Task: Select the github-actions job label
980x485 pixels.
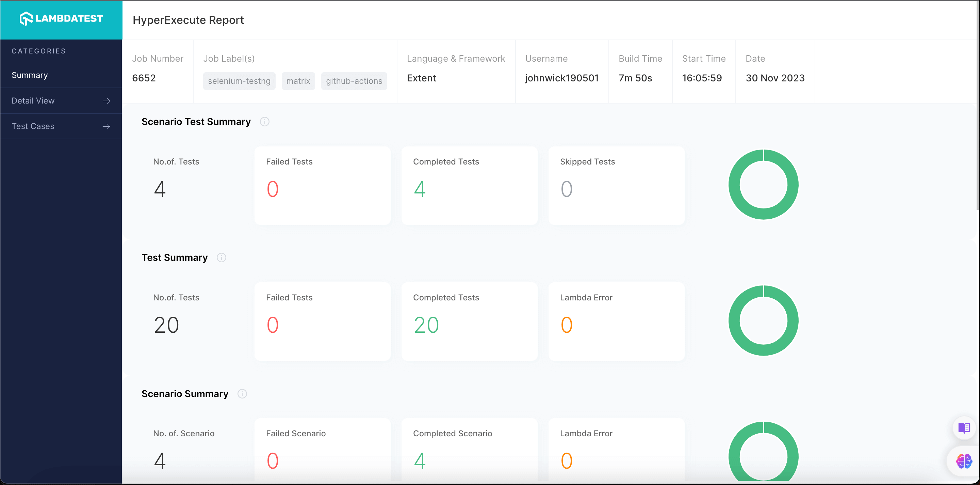Action: 354,81
